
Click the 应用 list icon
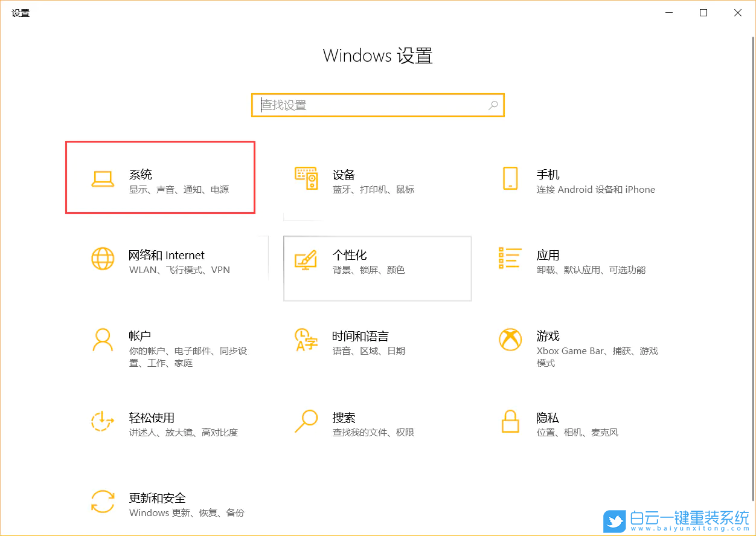510,259
